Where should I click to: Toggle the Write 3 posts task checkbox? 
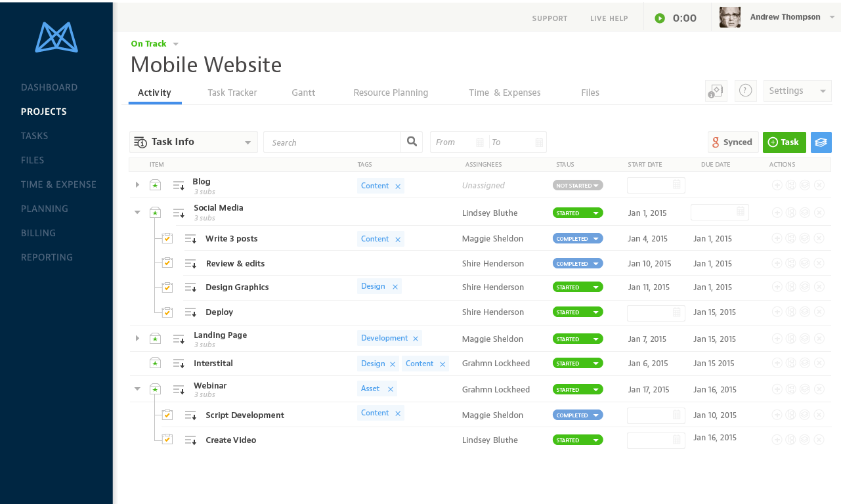tap(167, 238)
